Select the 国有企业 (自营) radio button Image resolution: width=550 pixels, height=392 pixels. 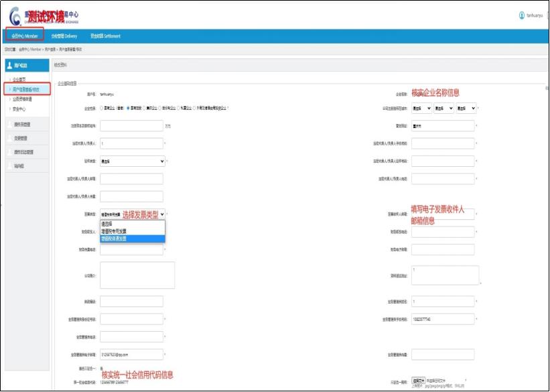click(x=101, y=108)
